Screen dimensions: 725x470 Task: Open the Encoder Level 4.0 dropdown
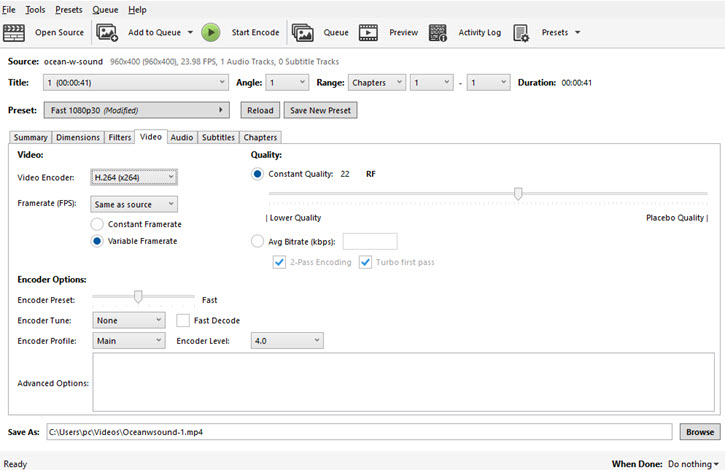(287, 340)
